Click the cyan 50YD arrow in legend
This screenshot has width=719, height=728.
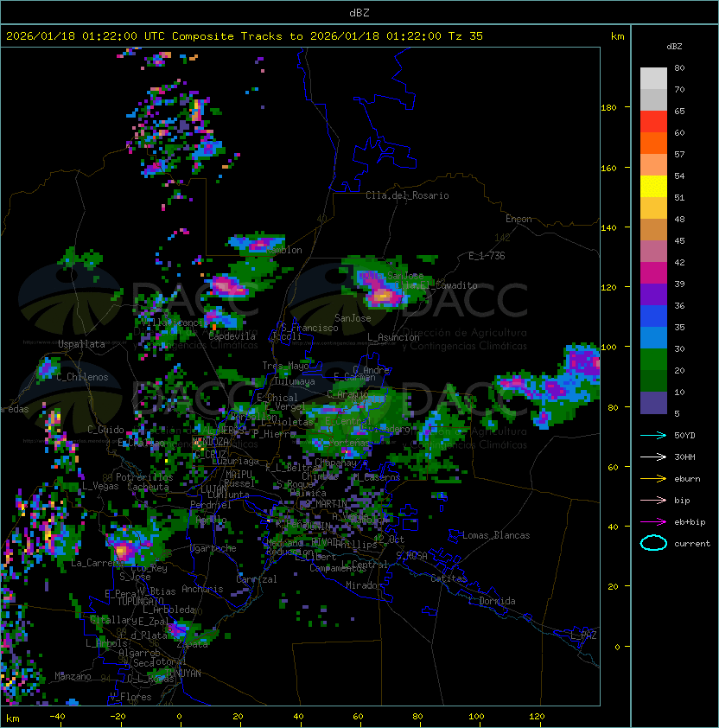click(653, 435)
